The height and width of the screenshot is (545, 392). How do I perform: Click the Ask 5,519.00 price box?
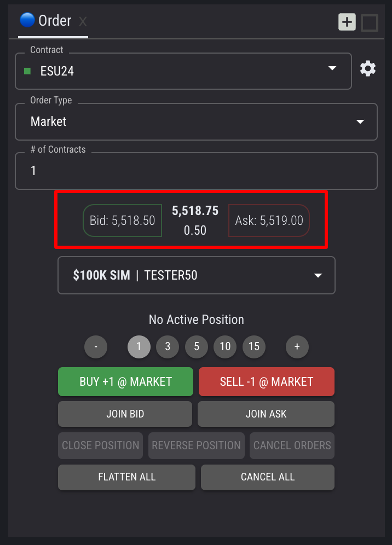[269, 221]
